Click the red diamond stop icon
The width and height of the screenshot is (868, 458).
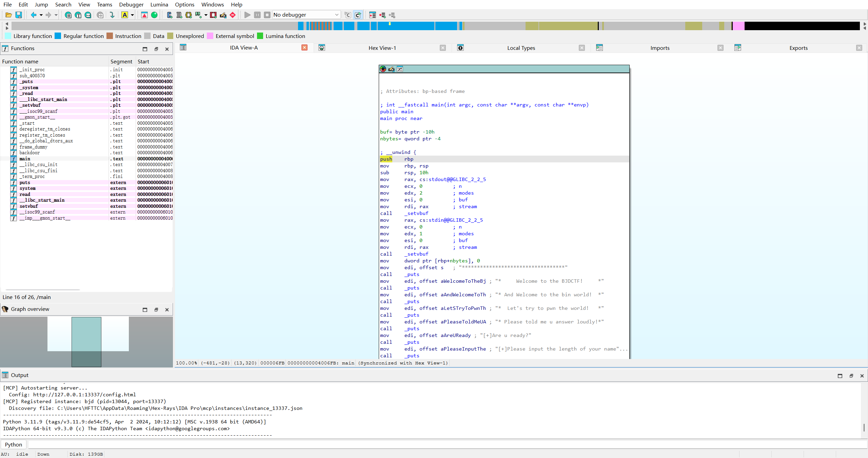pyautogui.click(x=233, y=15)
